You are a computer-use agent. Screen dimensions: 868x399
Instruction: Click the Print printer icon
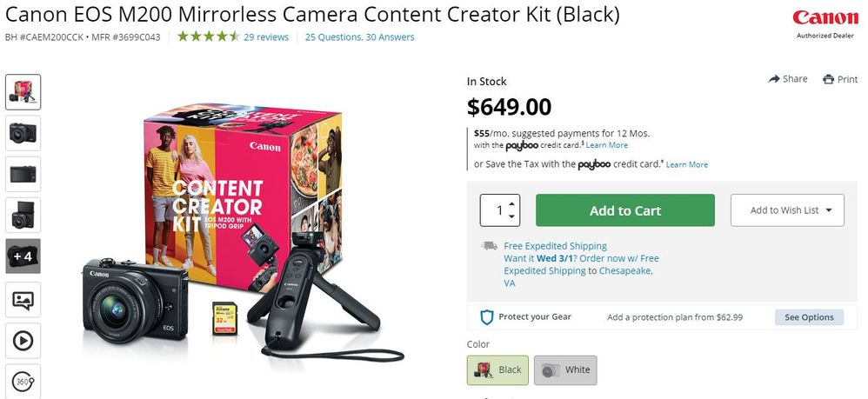(828, 79)
